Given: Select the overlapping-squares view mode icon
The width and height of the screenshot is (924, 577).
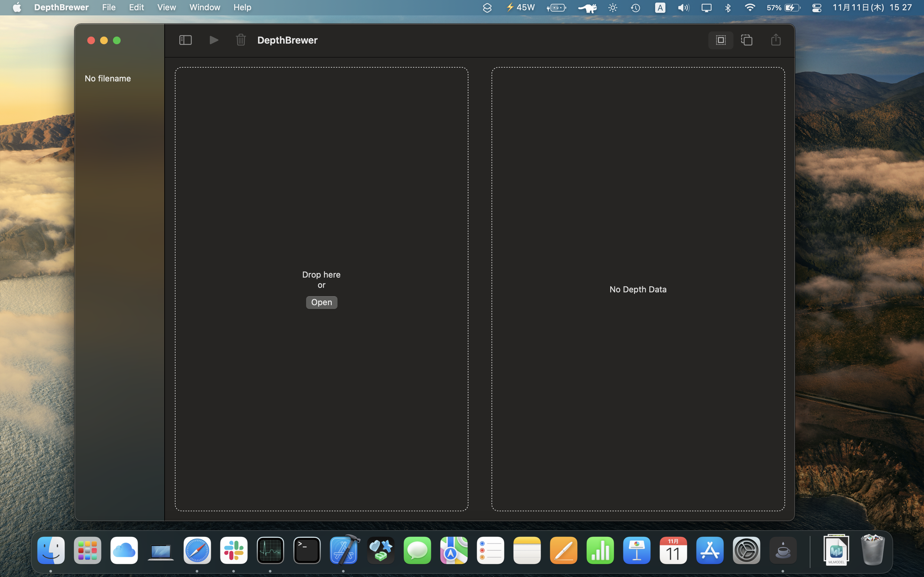Looking at the screenshot, I should [747, 40].
